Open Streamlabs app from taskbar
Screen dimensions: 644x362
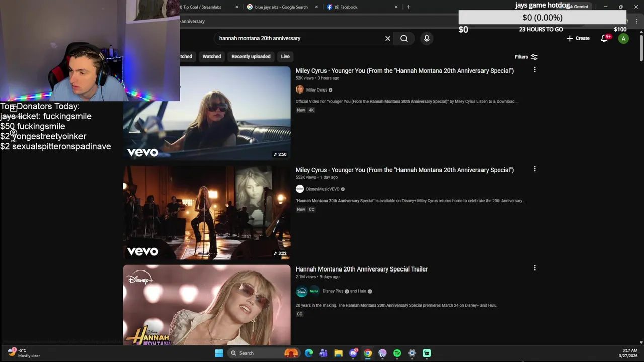(427, 353)
